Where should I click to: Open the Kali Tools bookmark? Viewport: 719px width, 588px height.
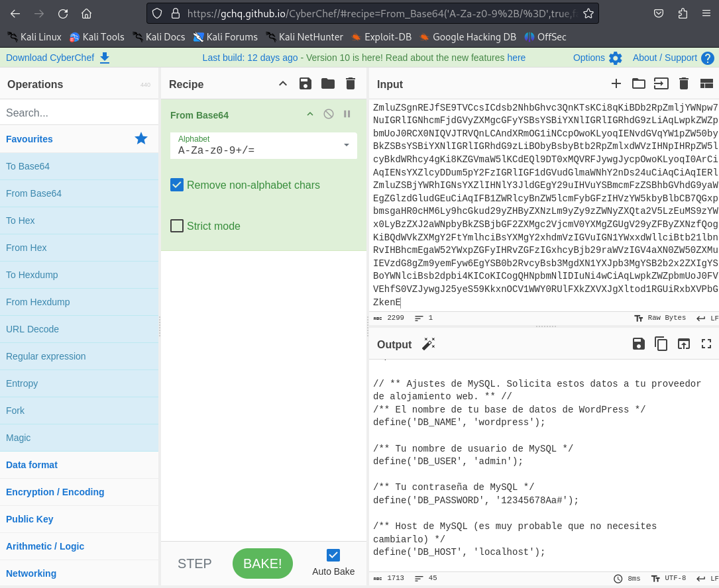pos(97,37)
